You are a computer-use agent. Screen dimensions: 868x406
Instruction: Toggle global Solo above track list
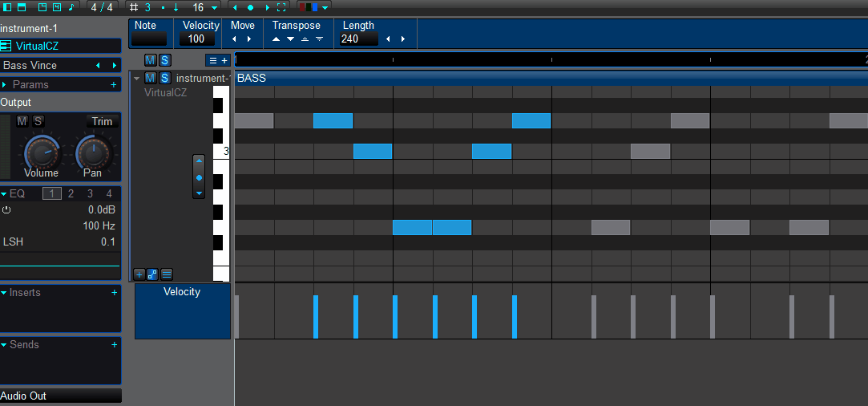(164, 60)
